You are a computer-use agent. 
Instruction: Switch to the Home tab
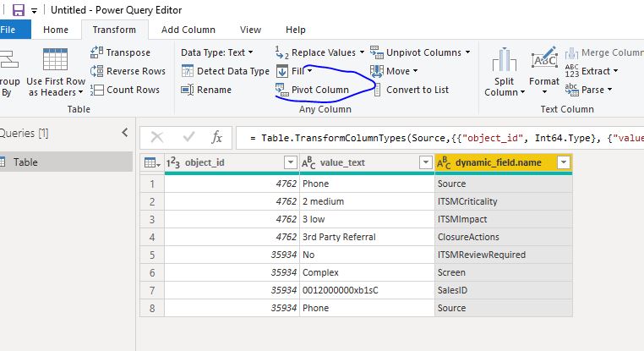click(56, 30)
